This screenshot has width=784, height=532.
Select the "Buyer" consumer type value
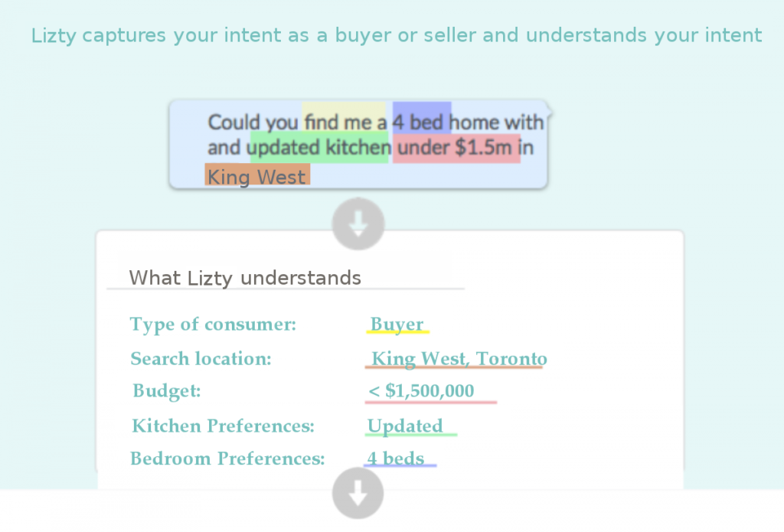pos(397,325)
